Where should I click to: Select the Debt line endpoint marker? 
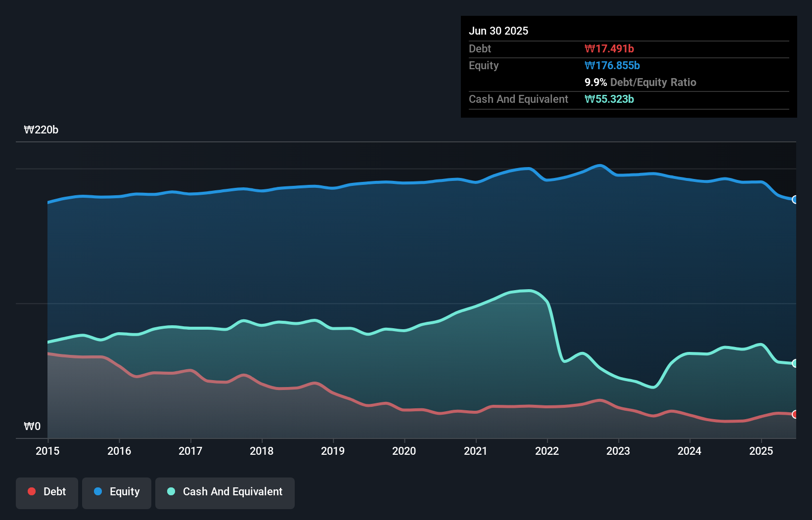[795, 415]
